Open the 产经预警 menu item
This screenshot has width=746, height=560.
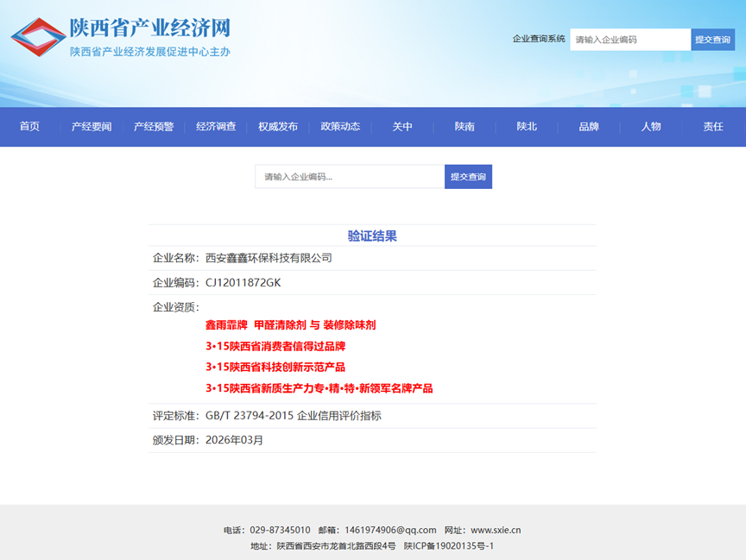(154, 127)
